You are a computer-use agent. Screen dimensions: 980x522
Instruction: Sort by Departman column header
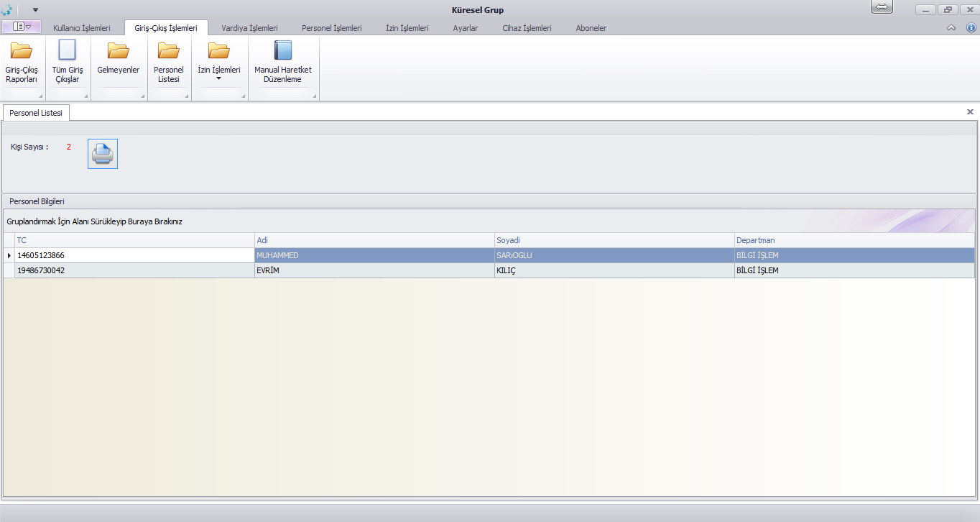click(x=854, y=240)
